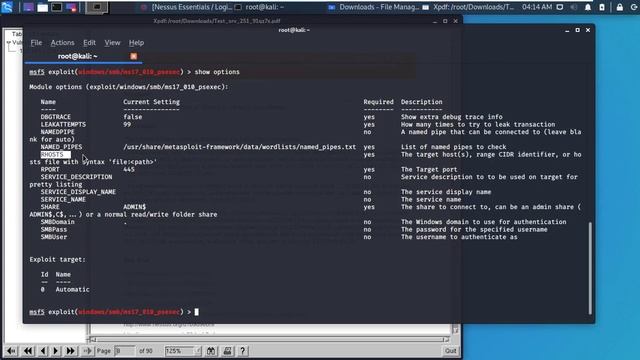The image size is (640, 360).
Task: Click the Xpdf page number field
Action: 124,351
